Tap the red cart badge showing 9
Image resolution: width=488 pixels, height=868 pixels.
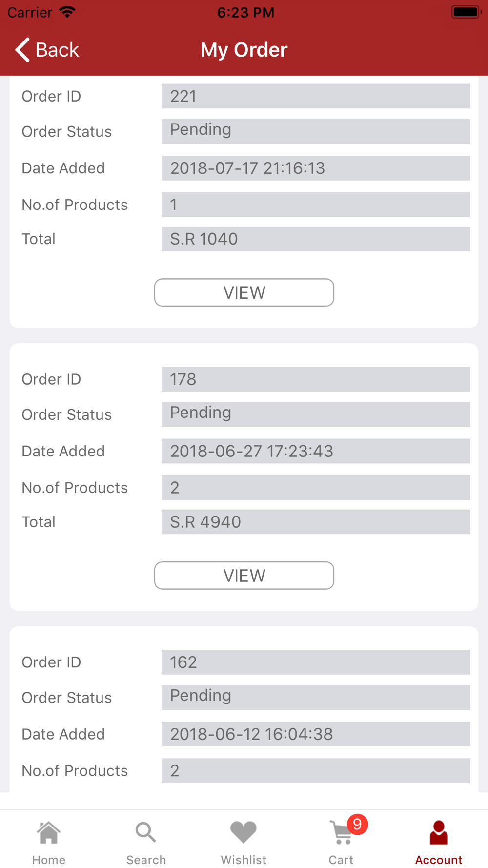click(357, 825)
